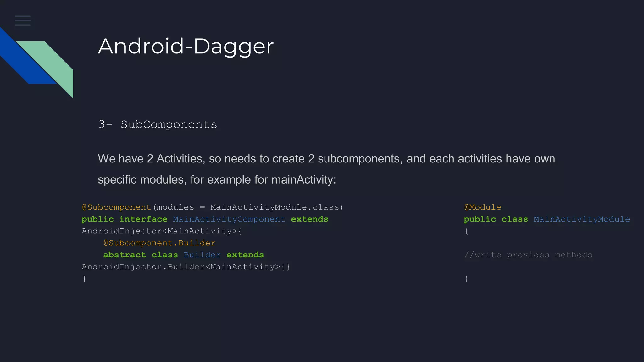Screen dimensions: 644x362
Task: Click the opening brace under MainActivityModule
Action: point(467,231)
